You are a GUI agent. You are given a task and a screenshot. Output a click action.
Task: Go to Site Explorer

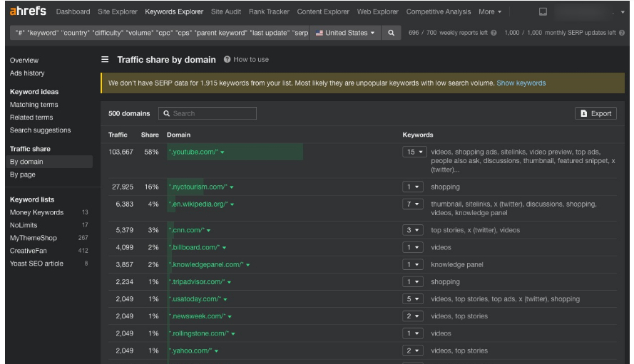[x=118, y=11]
